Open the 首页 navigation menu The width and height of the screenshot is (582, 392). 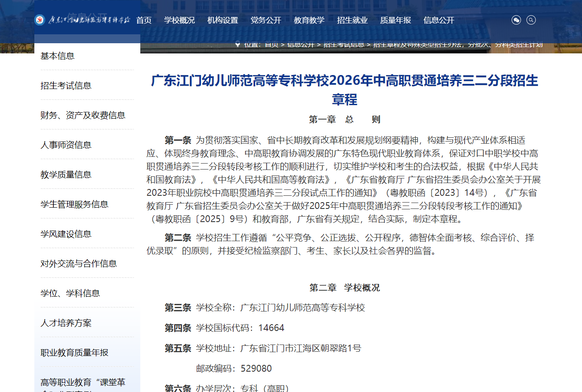(144, 20)
